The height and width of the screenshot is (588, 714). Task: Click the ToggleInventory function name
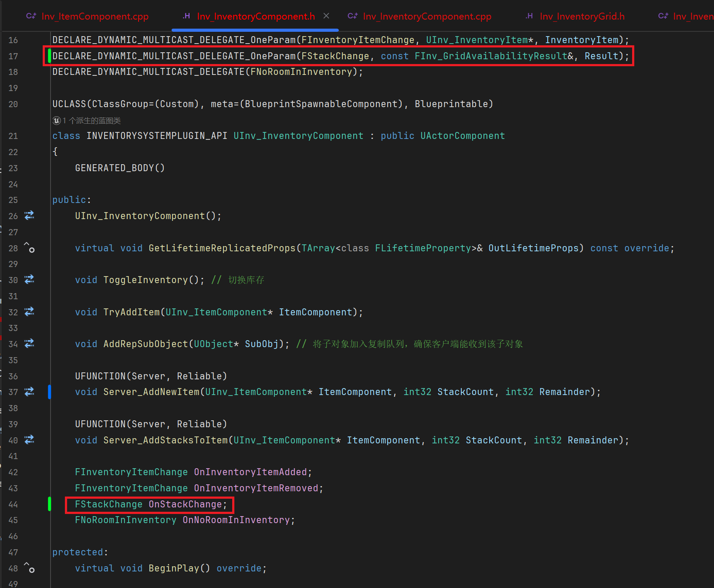tap(146, 280)
